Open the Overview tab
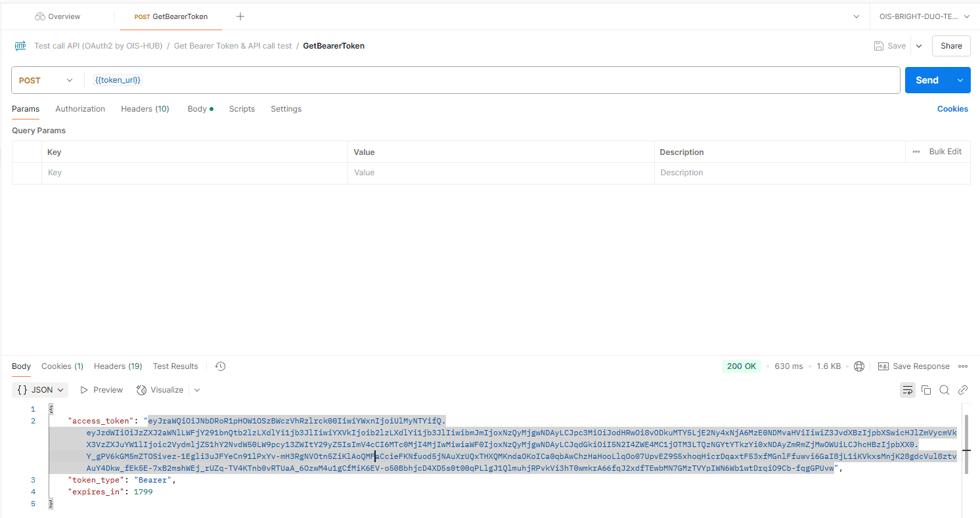The image size is (980, 518). click(57, 16)
